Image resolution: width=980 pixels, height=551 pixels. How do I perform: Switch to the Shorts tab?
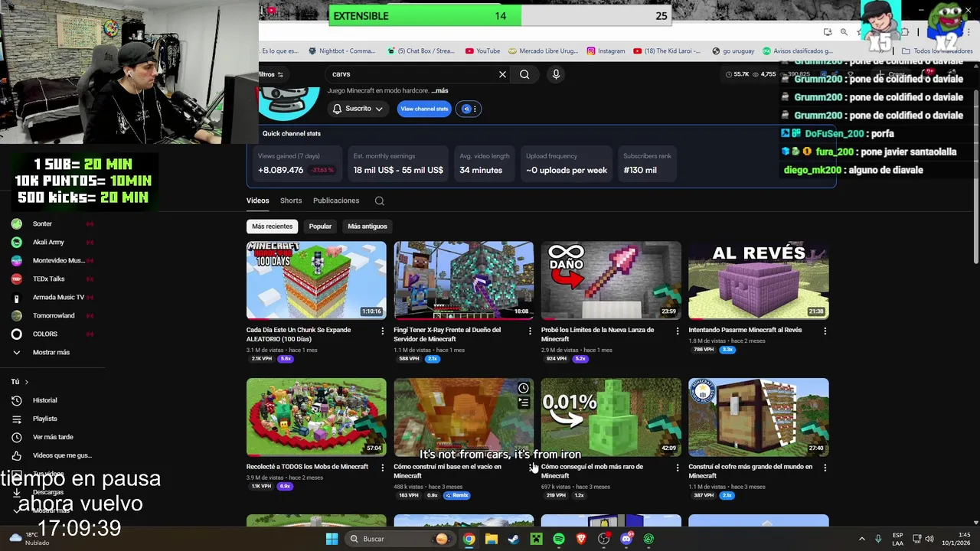click(x=291, y=201)
